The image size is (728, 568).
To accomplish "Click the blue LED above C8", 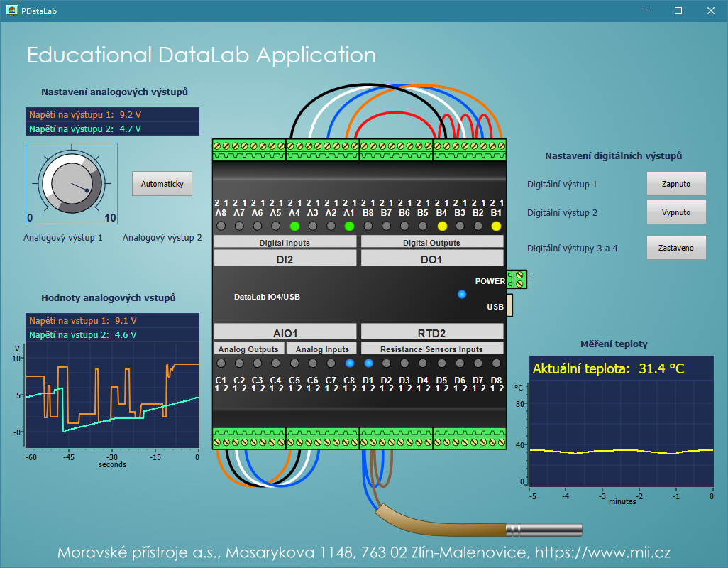I will click(x=350, y=363).
